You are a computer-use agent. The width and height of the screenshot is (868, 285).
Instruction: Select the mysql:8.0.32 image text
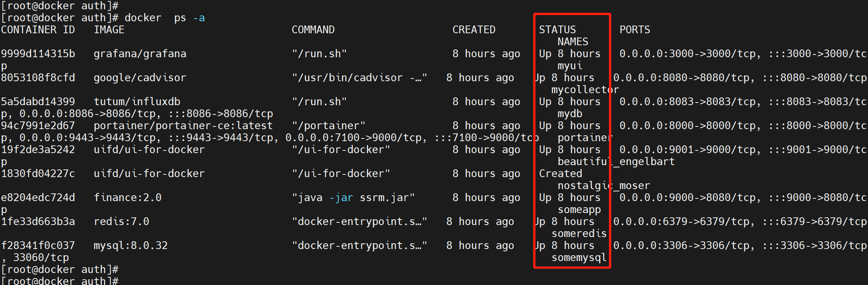[131, 246]
